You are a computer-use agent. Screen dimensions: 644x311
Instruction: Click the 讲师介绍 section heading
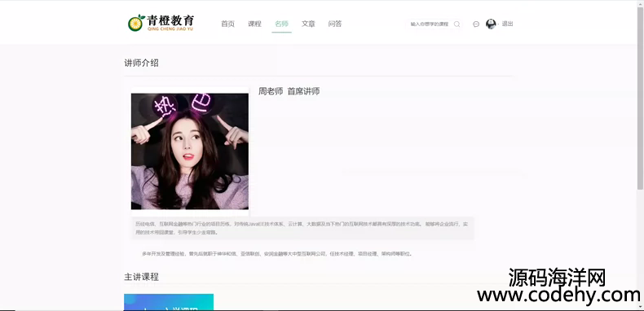pos(141,63)
